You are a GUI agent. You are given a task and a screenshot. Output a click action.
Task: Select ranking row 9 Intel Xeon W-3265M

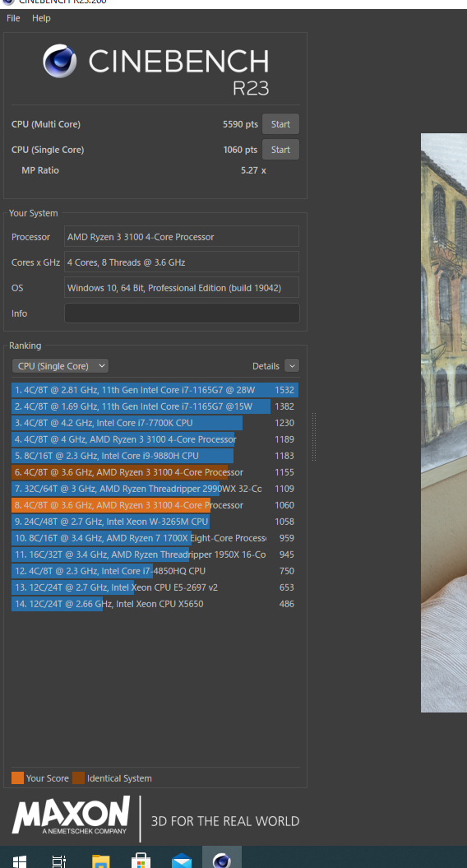click(155, 522)
